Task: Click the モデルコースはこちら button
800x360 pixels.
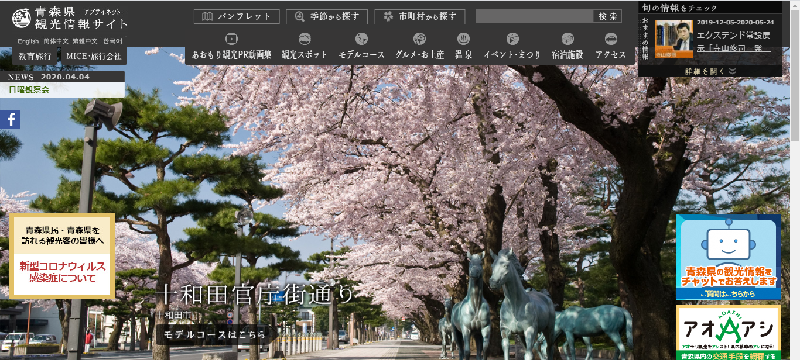Action: point(215,335)
